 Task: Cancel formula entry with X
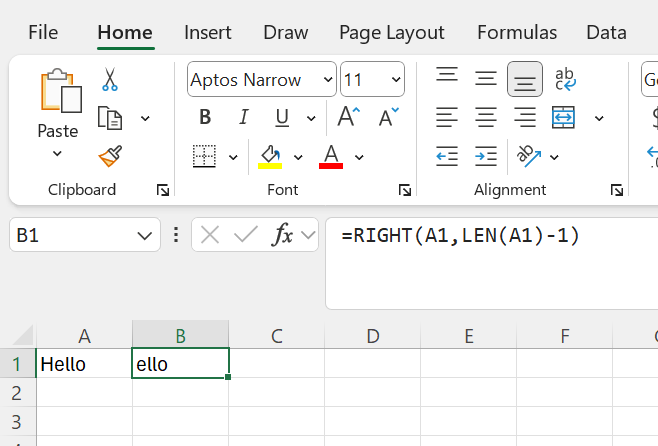click(210, 235)
